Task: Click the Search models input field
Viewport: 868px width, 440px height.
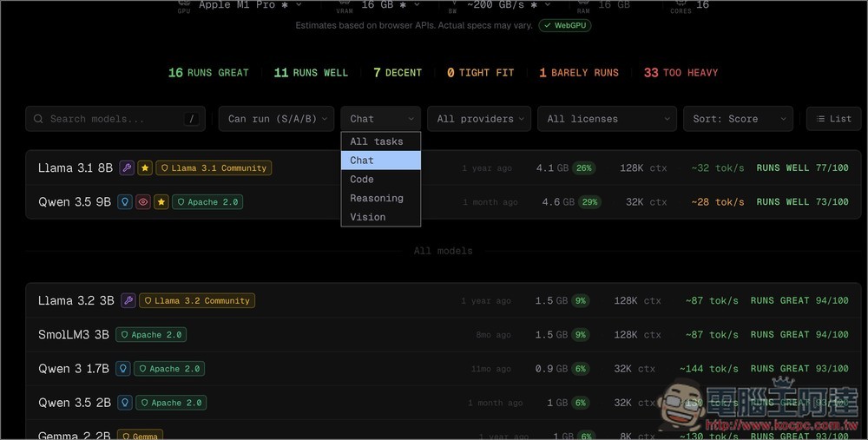Action: pos(115,118)
